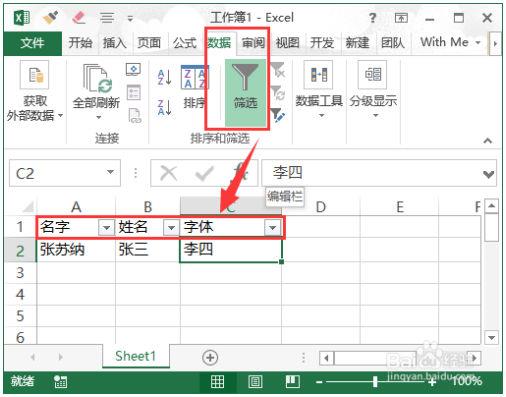Screen dimensions: 506x397
Task: Switch to Page Break Preview in status bar
Action: pyautogui.click(x=292, y=381)
